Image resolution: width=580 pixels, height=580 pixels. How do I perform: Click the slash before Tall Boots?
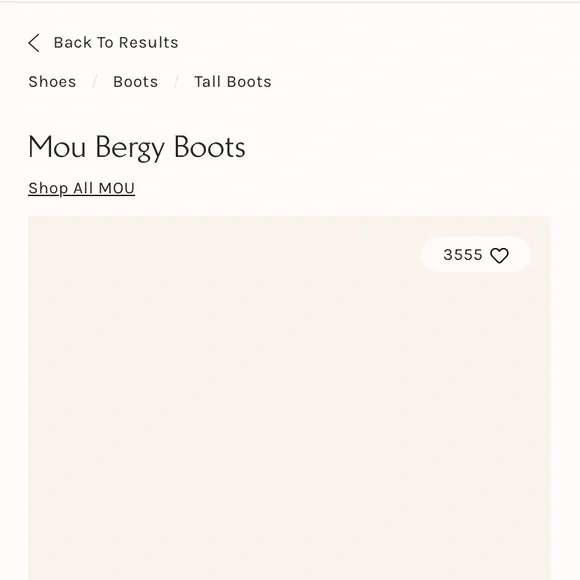click(x=176, y=82)
